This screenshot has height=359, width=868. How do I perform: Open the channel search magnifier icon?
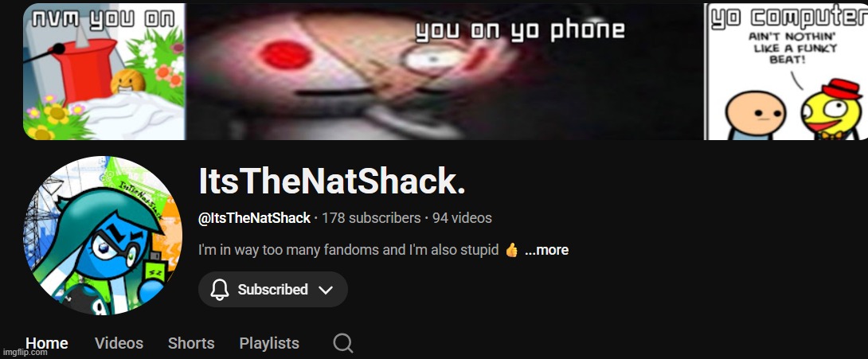[342, 344]
